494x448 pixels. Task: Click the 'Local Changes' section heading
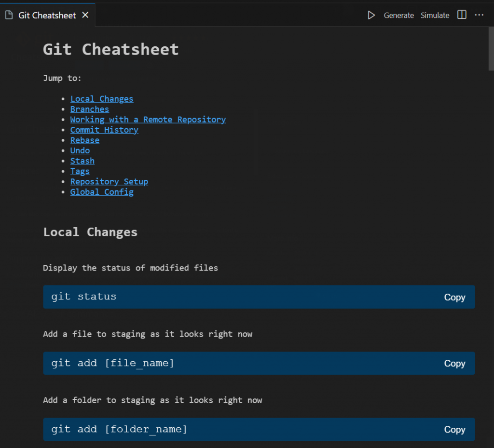click(90, 232)
